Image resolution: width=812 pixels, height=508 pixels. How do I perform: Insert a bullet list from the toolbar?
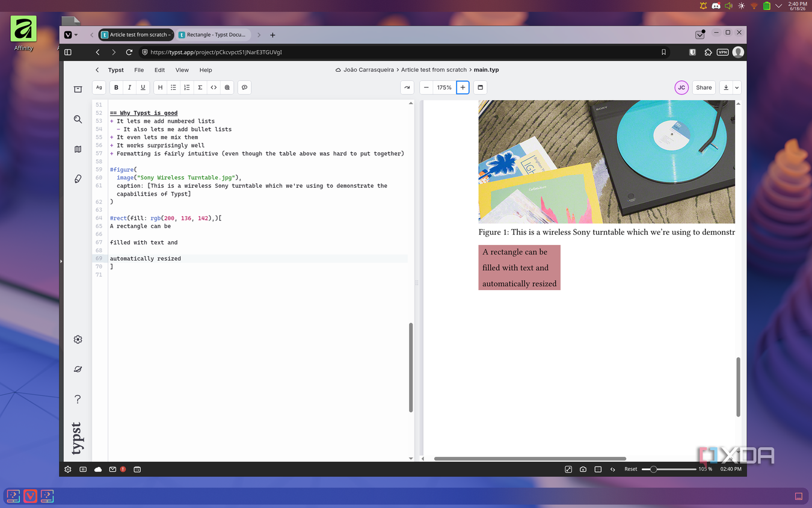(x=173, y=87)
